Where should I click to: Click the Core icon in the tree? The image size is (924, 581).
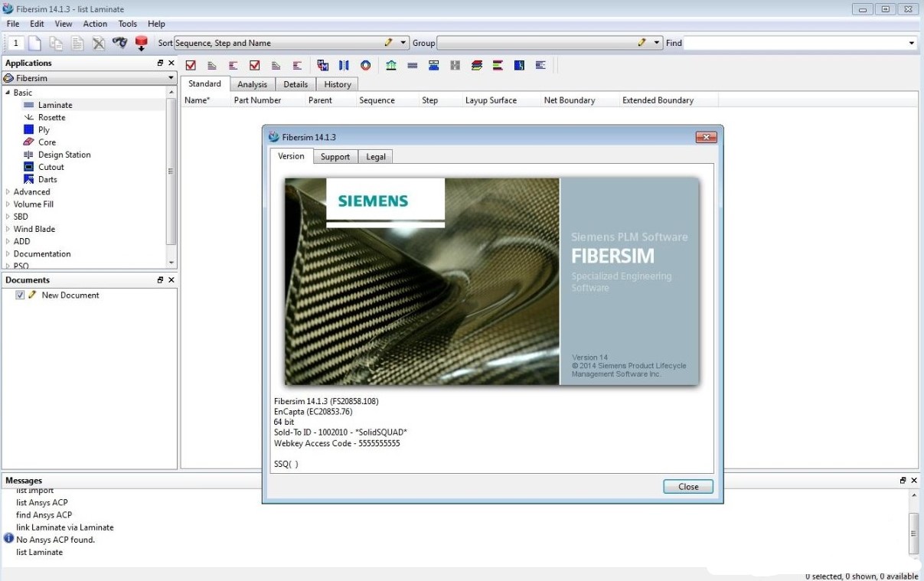[28, 142]
